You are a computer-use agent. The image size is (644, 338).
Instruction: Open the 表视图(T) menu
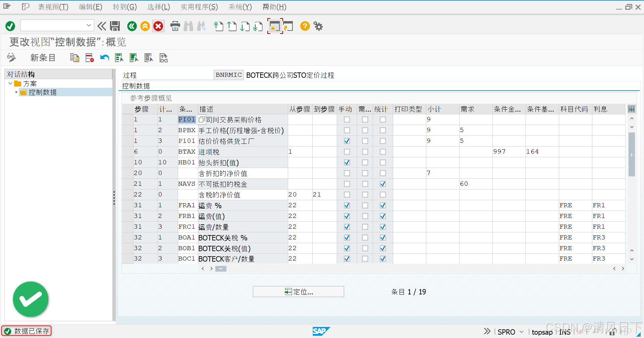[53, 7]
